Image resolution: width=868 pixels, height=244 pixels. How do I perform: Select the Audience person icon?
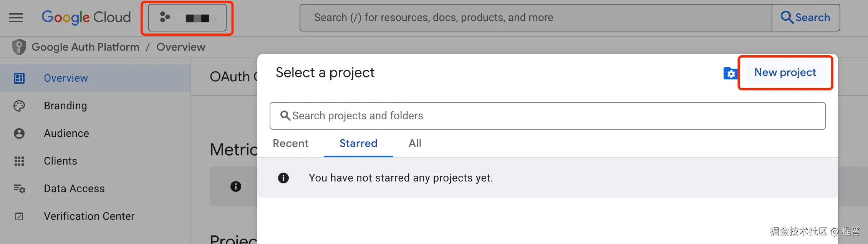point(19,133)
